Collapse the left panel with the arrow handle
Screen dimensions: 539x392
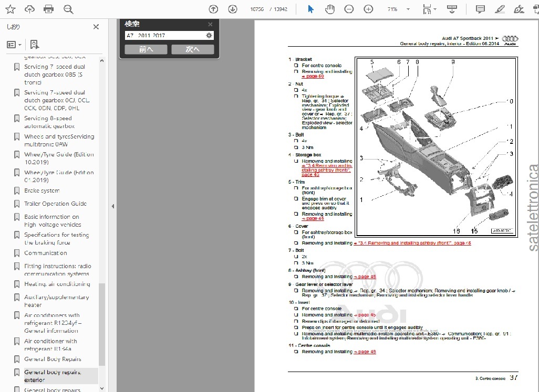click(113, 206)
